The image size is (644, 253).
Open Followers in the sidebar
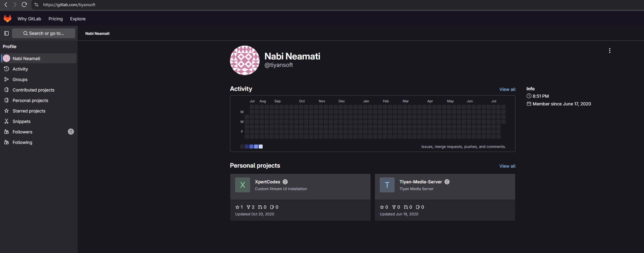pos(39,132)
